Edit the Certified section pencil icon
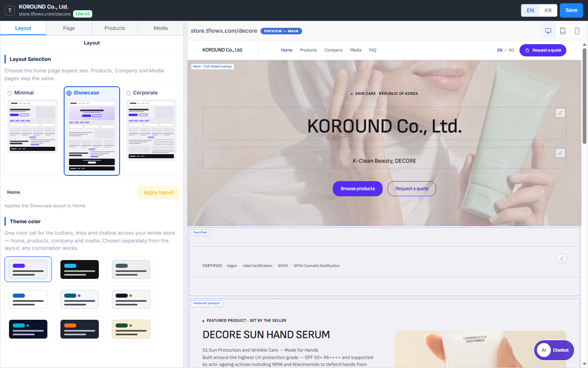 562,258
